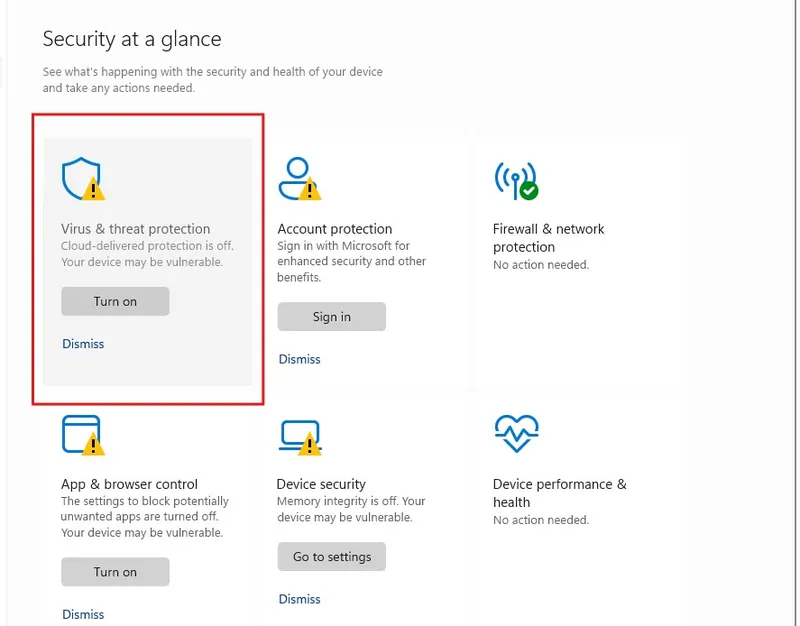Select the Firewall & network protection heading
This screenshot has height=626, width=800.
click(548, 238)
